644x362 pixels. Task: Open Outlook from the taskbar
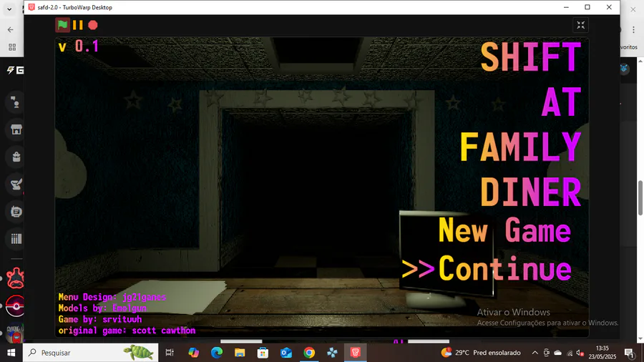286,353
